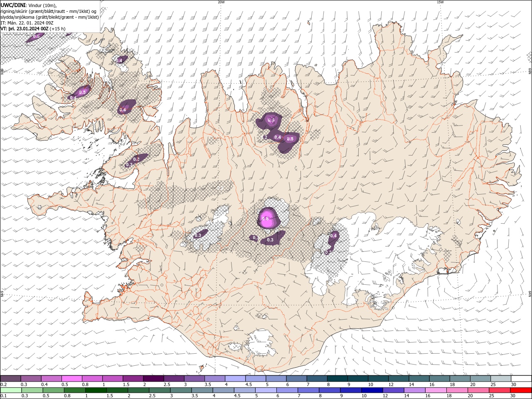Select the dark grey-purple 0.2 swatch in upper legend
Image resolution: width=532 pixels, height=399 pixels.
click(11, 379)
